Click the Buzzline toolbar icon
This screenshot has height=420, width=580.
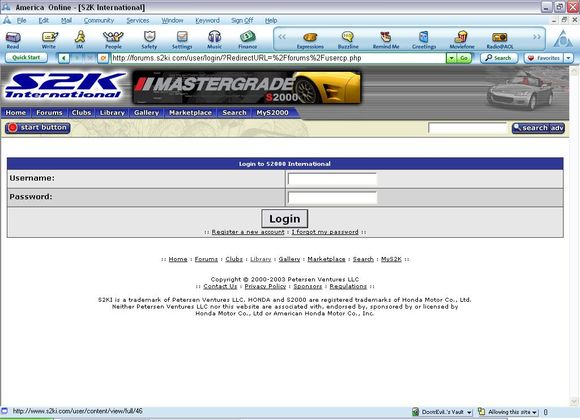pyautogui.click(x=348, y=40)
